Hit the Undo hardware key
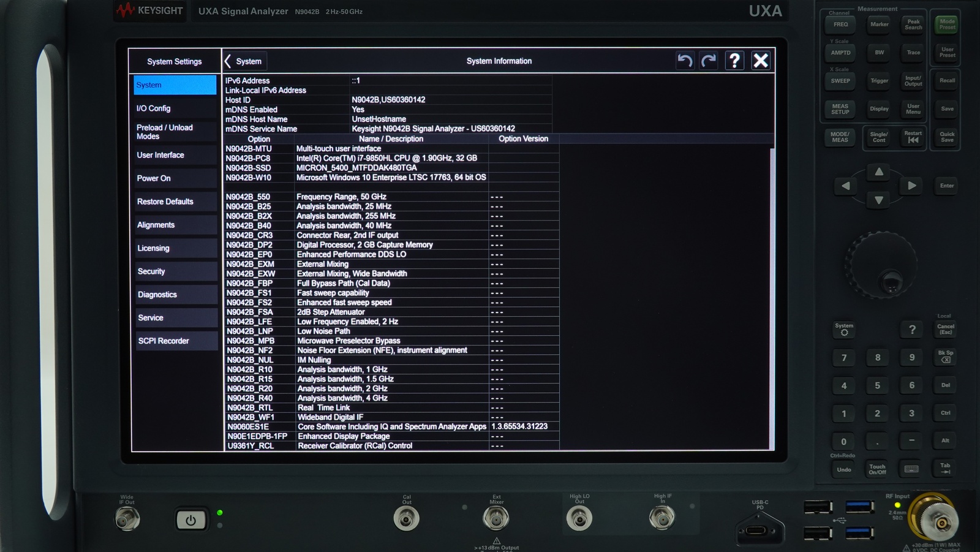980x552 pixels. pyautogui.click(x=844, y=470)
